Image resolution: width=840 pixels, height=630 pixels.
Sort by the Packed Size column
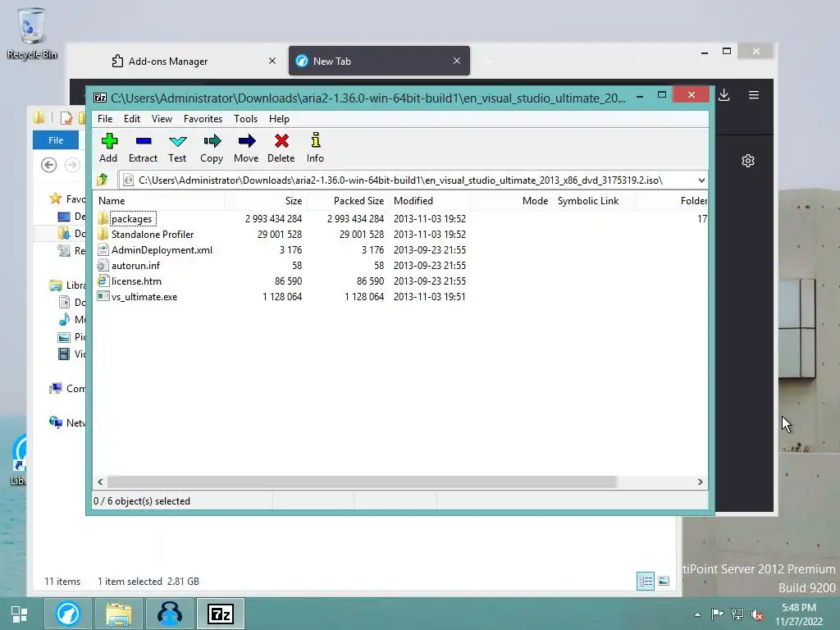click(348, 201)
